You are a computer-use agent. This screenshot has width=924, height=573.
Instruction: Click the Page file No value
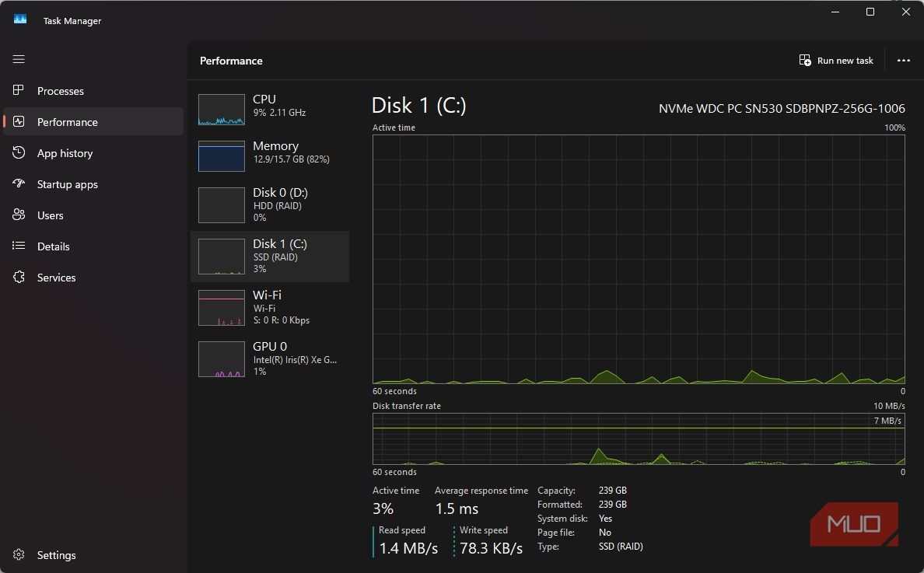(604, 533)
